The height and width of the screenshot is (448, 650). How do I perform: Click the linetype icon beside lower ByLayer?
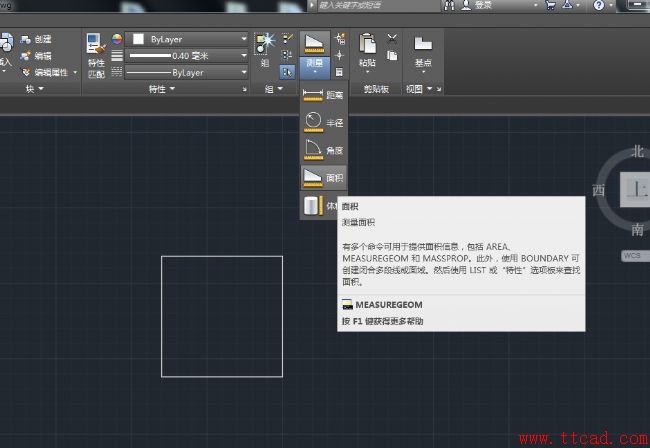117,72
